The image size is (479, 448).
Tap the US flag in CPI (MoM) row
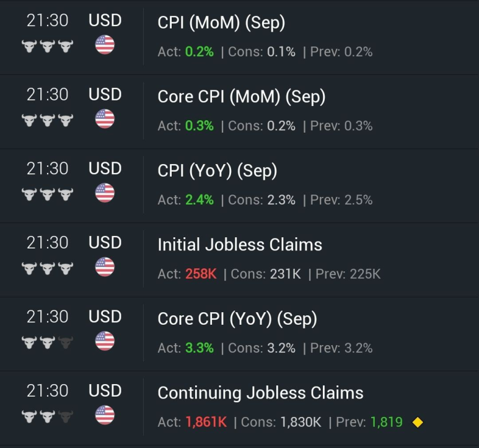pos(105,45)
